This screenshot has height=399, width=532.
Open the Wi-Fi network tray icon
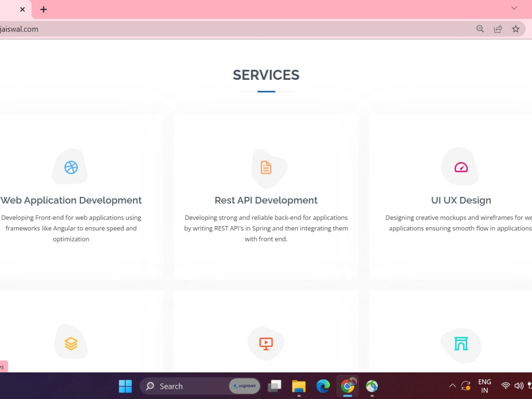[505, 386]
